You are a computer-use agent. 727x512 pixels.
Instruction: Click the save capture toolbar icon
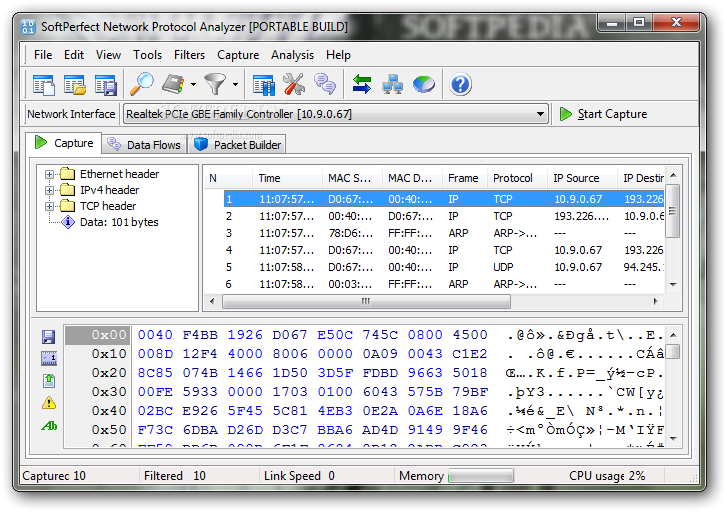point(106,85)
